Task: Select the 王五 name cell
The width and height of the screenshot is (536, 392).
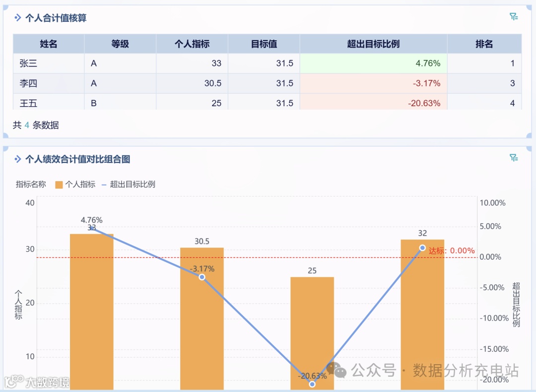Action: point(49,102)
